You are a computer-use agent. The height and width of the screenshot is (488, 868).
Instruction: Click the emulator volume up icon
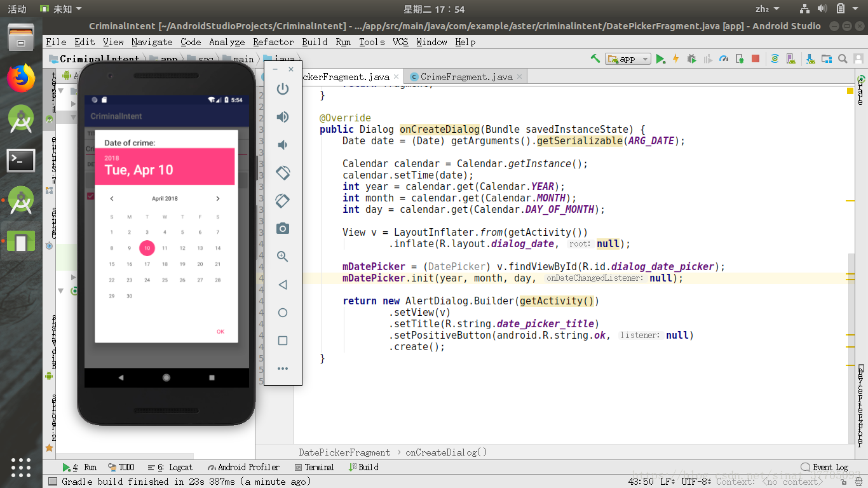click(283, 117)
